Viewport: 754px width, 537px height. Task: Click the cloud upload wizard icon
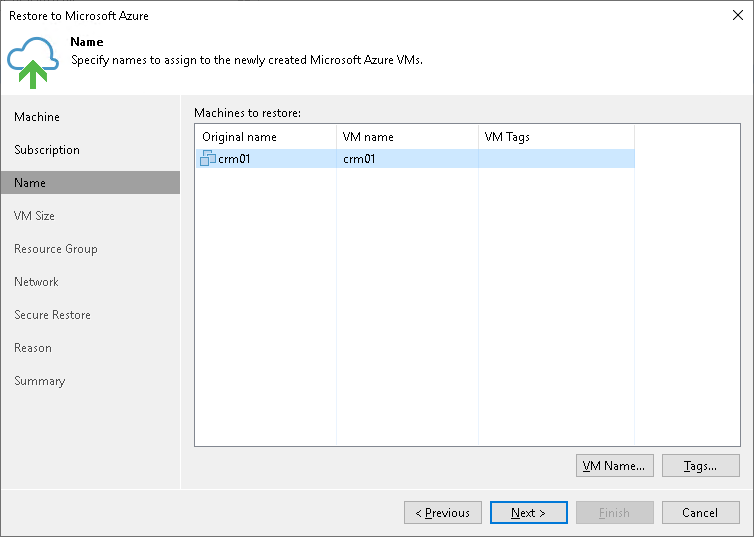point(33,62)
